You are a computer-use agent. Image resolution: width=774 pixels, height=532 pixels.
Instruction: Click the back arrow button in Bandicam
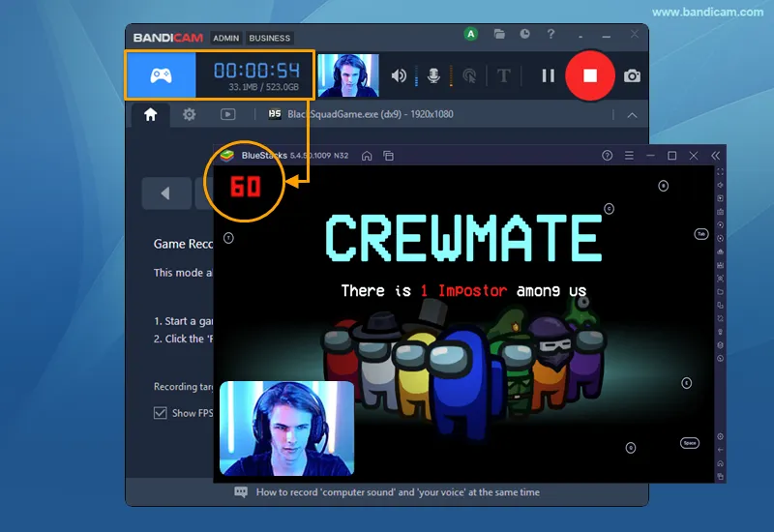[x=166, y=192]
